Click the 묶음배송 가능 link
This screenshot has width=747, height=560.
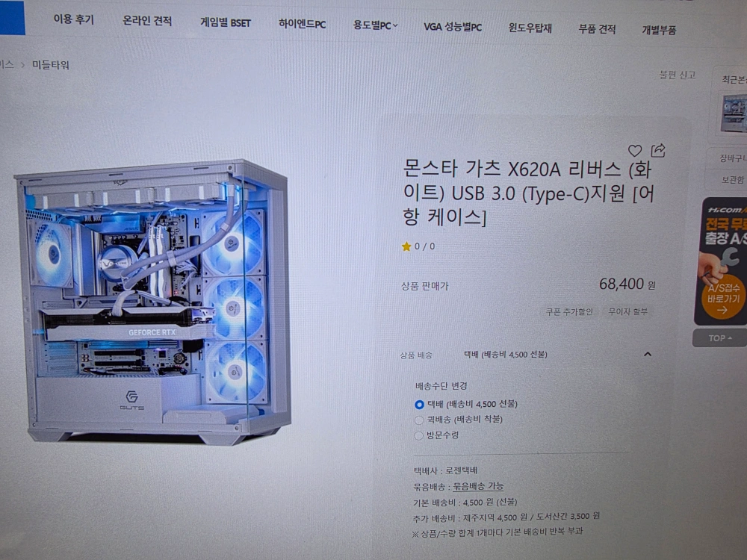(478, 486)
